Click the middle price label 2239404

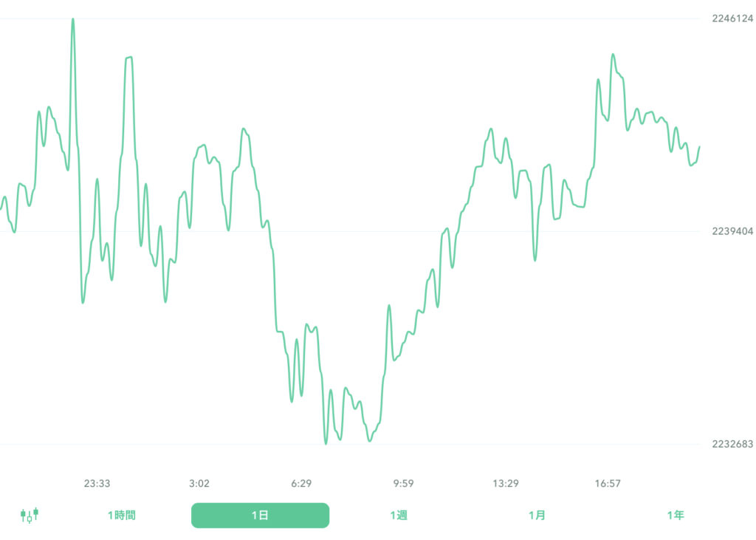tap(732, 231)
